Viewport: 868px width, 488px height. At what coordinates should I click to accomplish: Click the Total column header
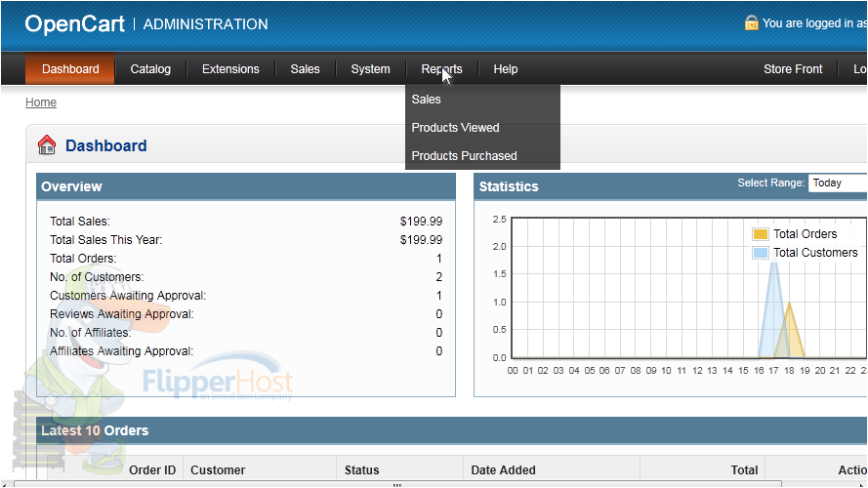tap(744, 470)
